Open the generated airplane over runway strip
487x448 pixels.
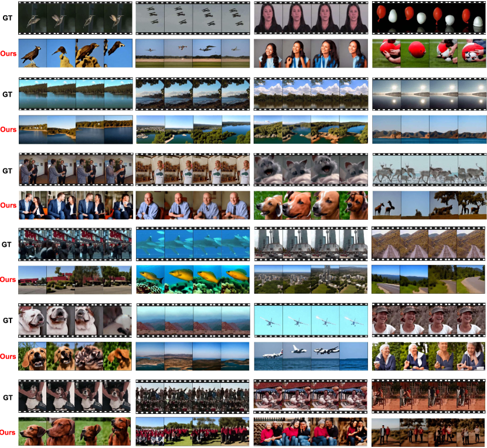(x=193, y=53)
